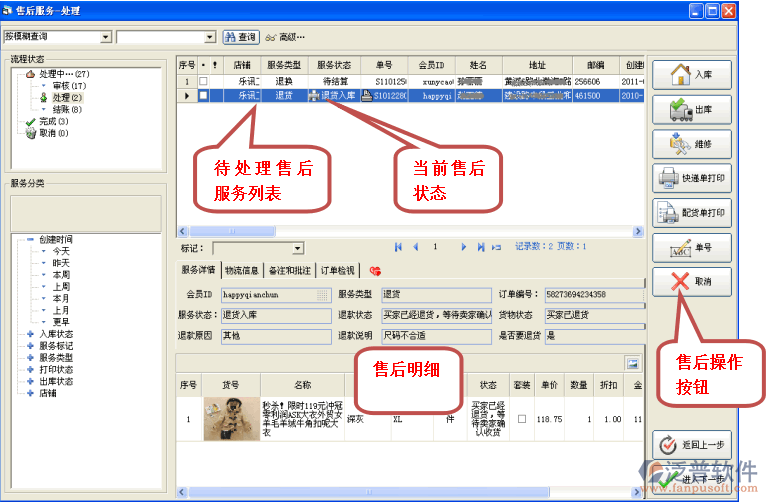Collapse the 创建时间 tree node
768x504 pixels.
[x=31, y=240]
